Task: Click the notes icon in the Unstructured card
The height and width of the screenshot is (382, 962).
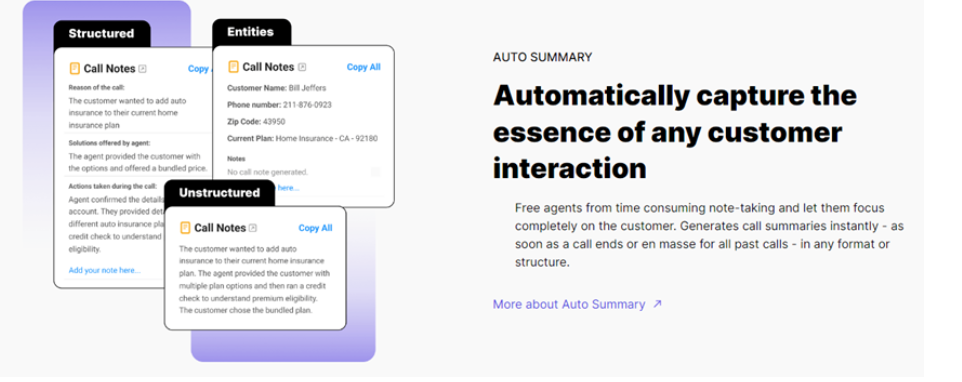Action: [x=185, y=227]
